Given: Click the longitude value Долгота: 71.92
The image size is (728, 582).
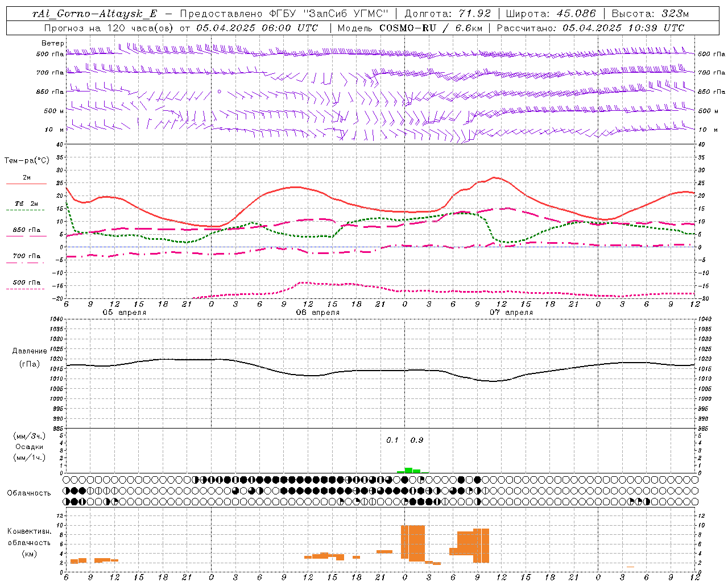Looking at the screenshot, I should click(x=448, y=14).
